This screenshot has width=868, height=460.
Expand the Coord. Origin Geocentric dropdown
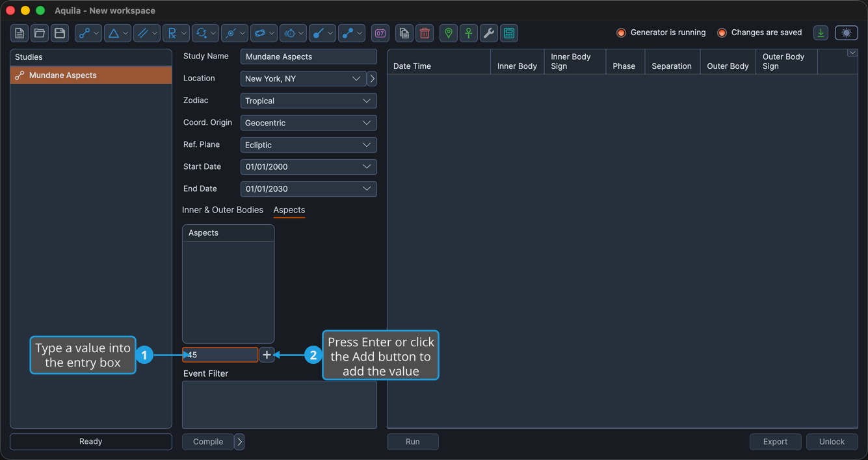point(308,123)
